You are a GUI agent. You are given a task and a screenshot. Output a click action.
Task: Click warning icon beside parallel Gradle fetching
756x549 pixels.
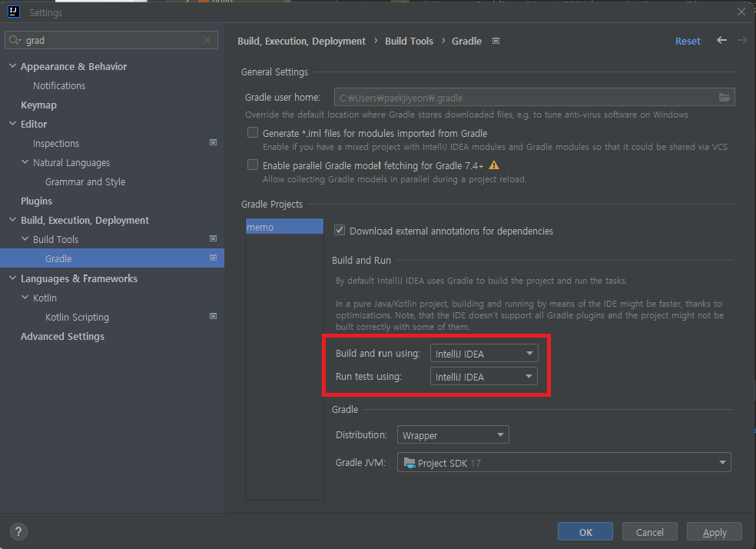[494, 165]
